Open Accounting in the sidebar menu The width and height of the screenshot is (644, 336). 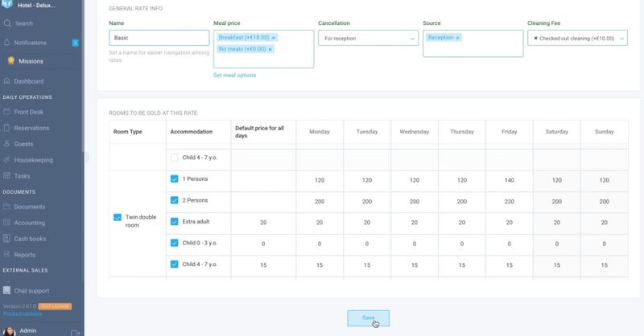coord(30,223)
